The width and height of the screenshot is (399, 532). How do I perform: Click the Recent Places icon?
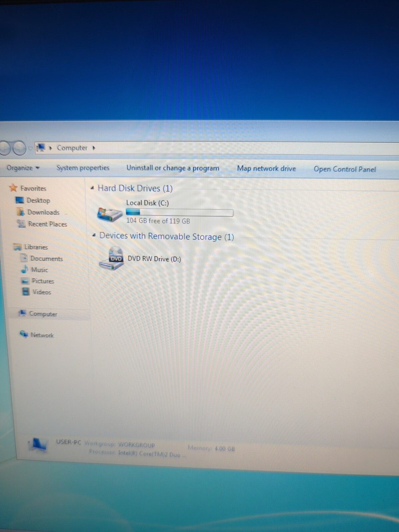[21, 224]
